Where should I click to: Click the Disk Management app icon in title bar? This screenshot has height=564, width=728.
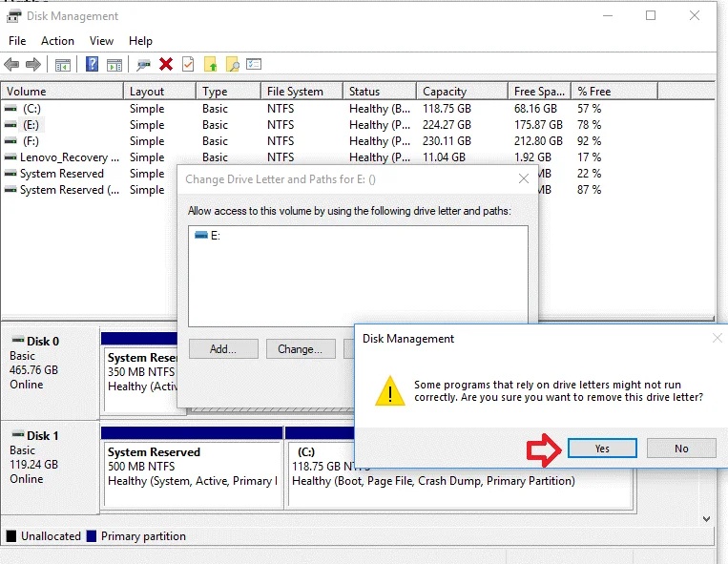coord(13,16)
